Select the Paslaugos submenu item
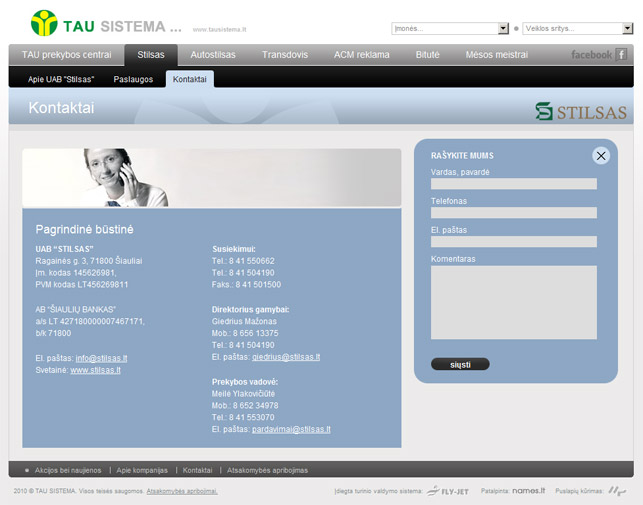Viewport: 643px width, 505px height. point(133,79)
